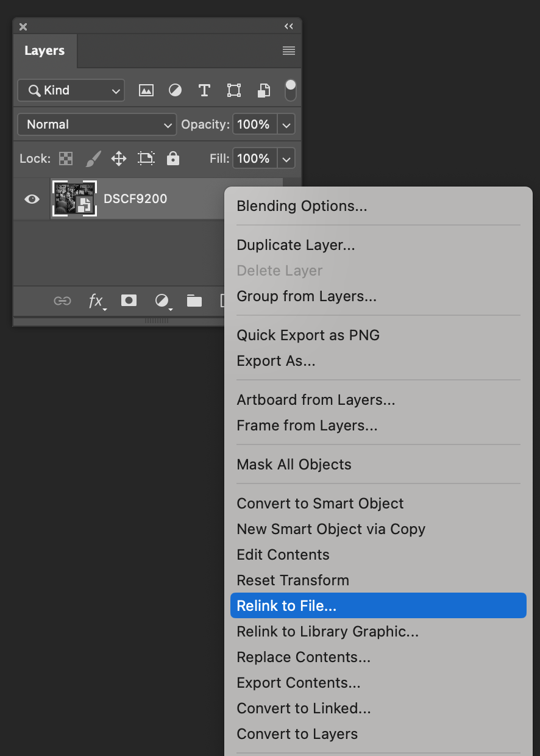540x756 pixels.
Task: Hide the DSCF9200 layer via eye
Action: [x=32, y=199]
